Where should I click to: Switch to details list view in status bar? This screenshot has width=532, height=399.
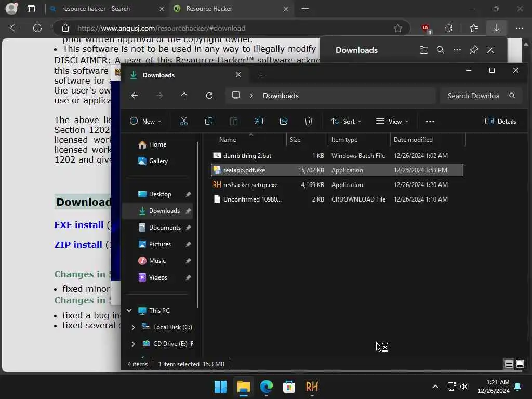pyautogui.click(x=509, y=364)
